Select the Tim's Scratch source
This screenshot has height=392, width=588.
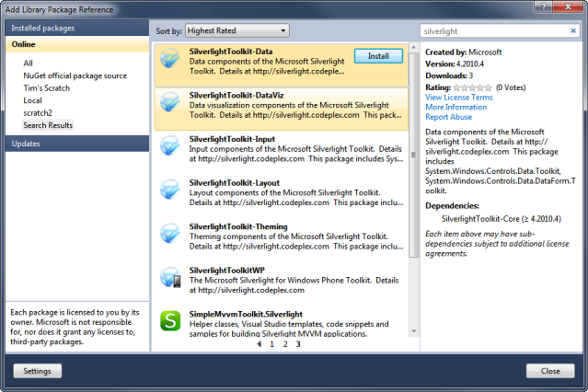tap(47, 88)
